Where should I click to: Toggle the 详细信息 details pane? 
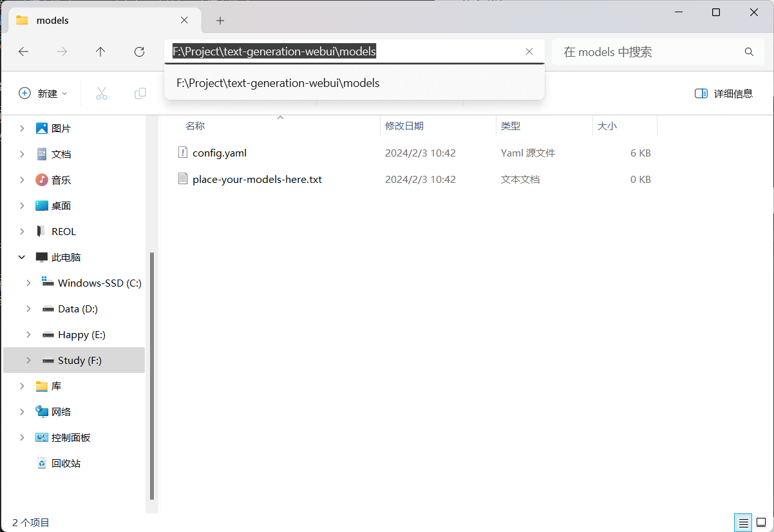pos(724,93)
